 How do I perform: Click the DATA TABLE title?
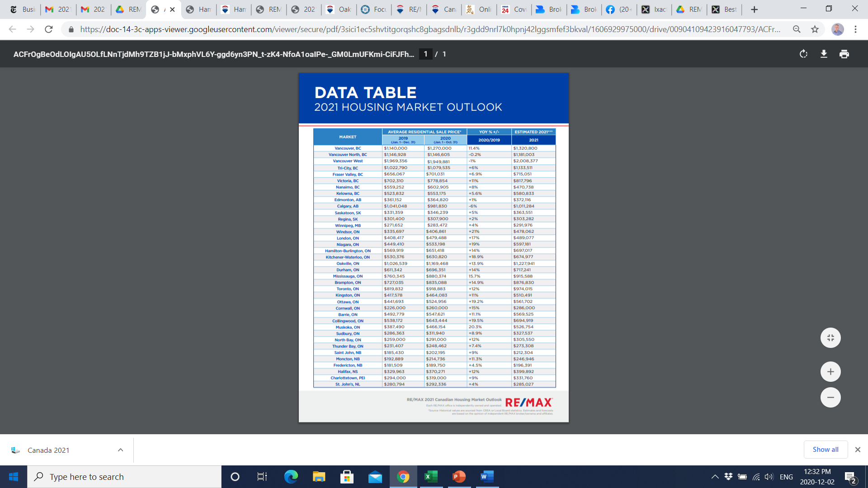click(x=365, y=93)
